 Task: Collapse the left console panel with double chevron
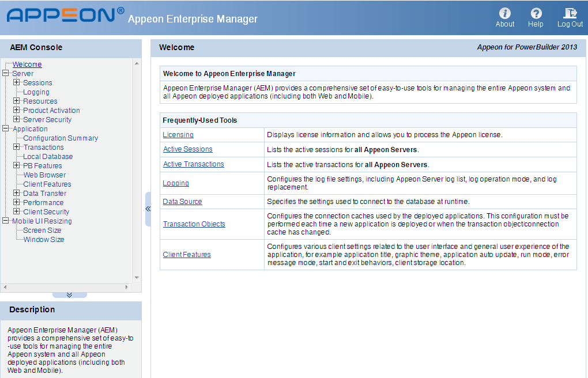148,209
